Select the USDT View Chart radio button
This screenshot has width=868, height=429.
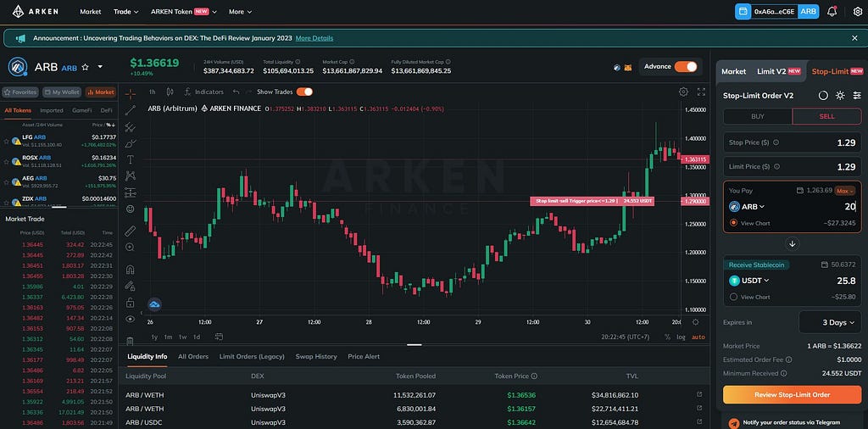click(x=733, y=297)
